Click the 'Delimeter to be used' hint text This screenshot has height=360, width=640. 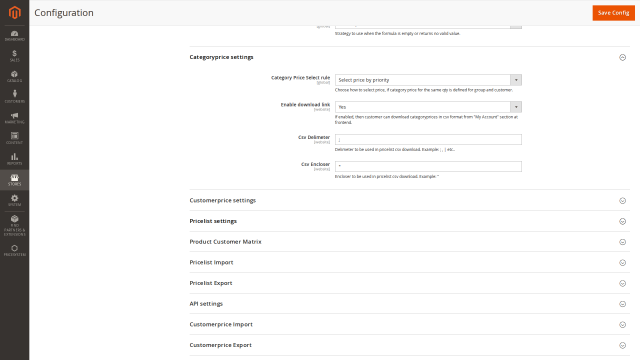(x=395, y=149)
